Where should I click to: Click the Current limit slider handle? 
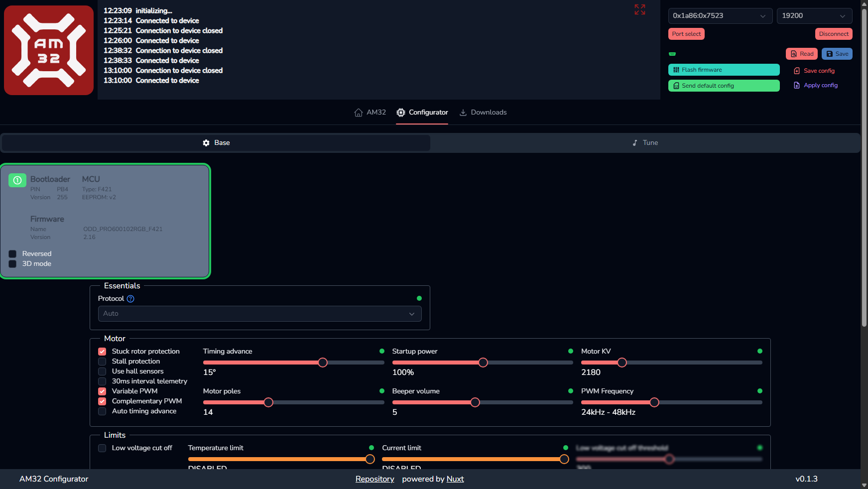click(564, 459)
